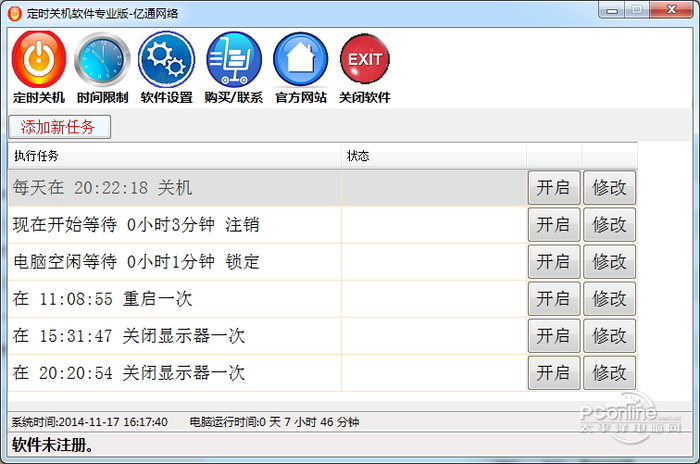Click 修改 for the 电脑空闲 锁定 task
700x464 pixels.
(x=609, y=262)
